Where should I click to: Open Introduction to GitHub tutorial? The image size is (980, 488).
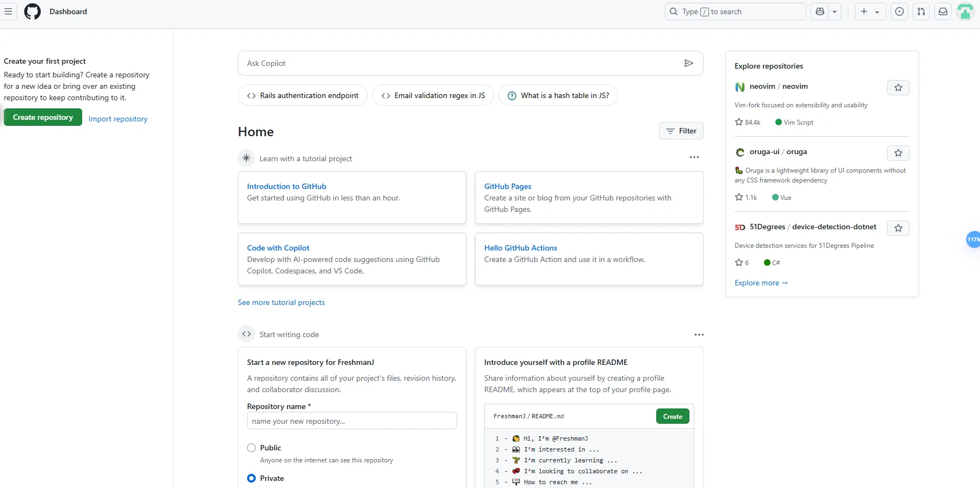287,186
